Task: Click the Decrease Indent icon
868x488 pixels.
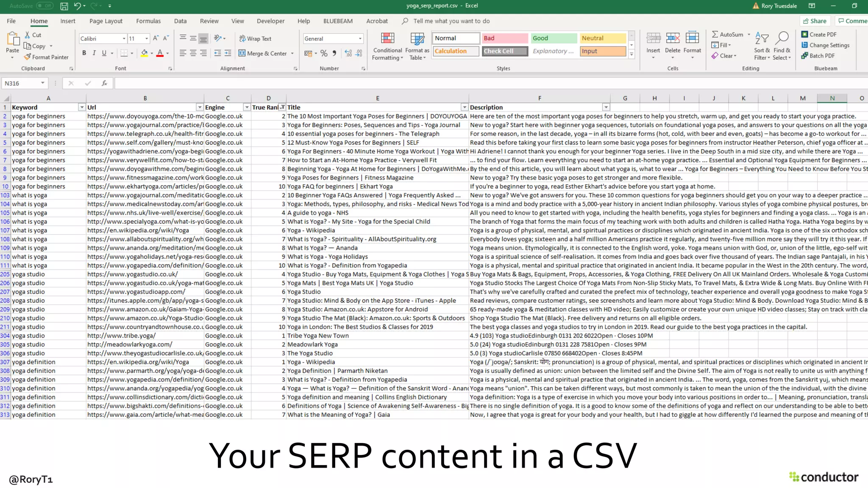Action: coord(217,53)
